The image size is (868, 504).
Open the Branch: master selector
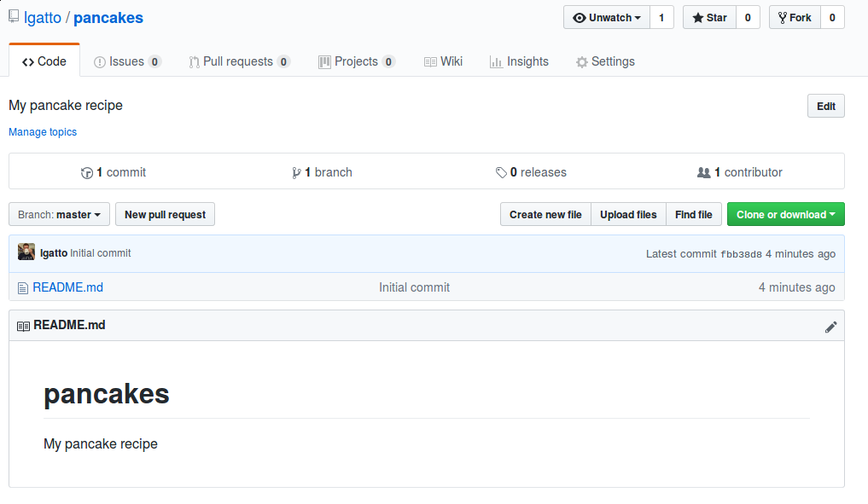click(58, 214)
